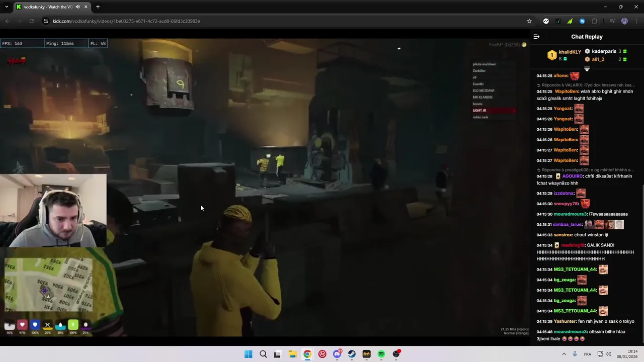Click snoupyy78's red emote
Screen dimensions: 644x362
[x=585, y=204]
